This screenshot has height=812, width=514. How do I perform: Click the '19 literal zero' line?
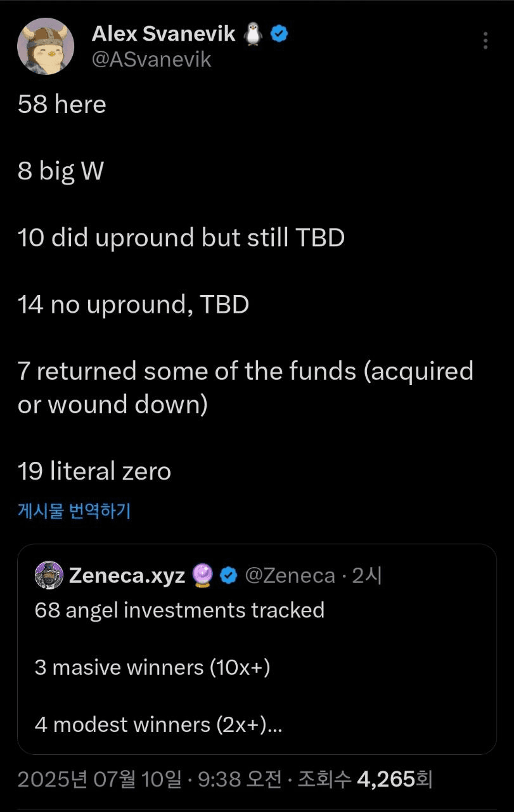pyautogui.click(x=94, y=471)
